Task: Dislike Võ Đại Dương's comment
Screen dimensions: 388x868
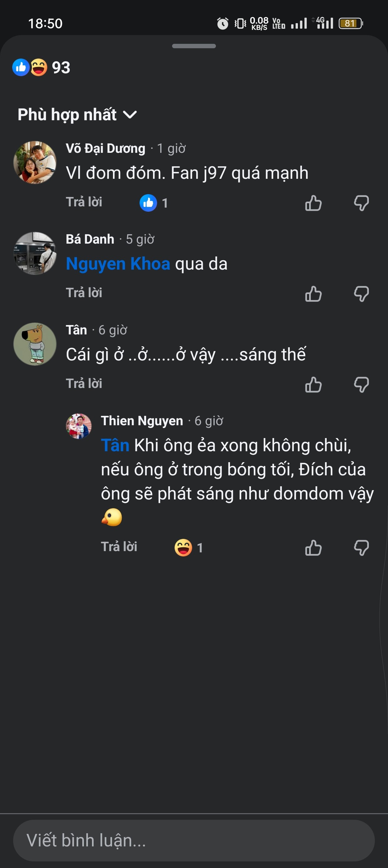Action: (361, 203)
